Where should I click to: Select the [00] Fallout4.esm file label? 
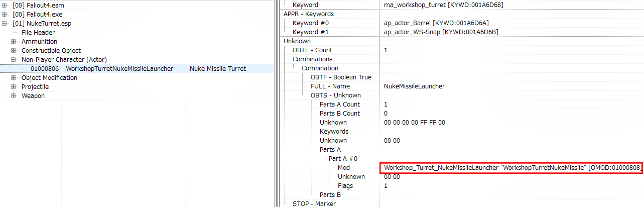coord(38,5)
